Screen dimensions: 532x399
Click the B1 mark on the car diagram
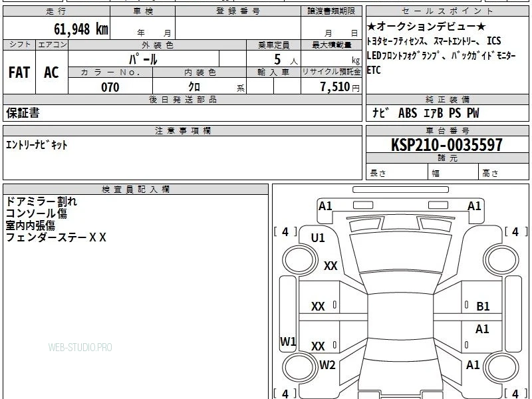coord(483,307)
